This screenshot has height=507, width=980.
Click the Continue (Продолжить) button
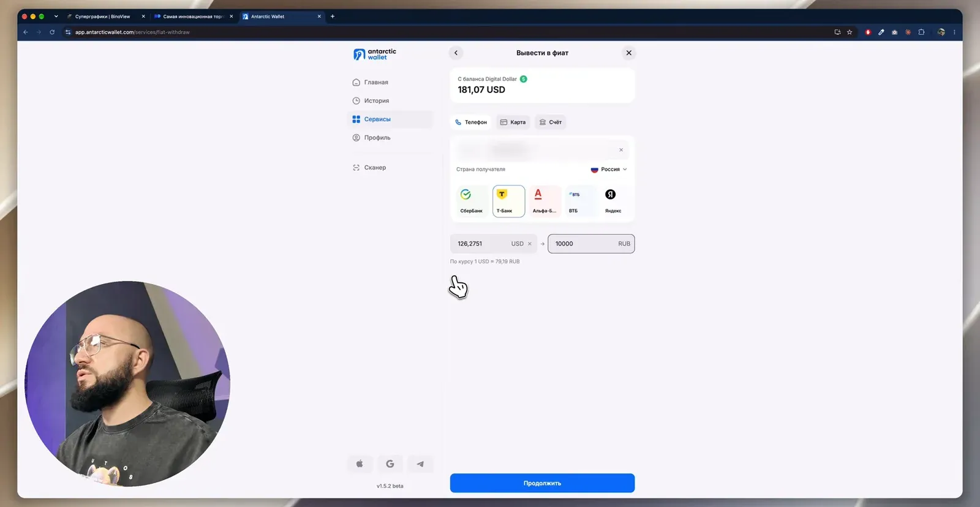(x=542, y=483)
